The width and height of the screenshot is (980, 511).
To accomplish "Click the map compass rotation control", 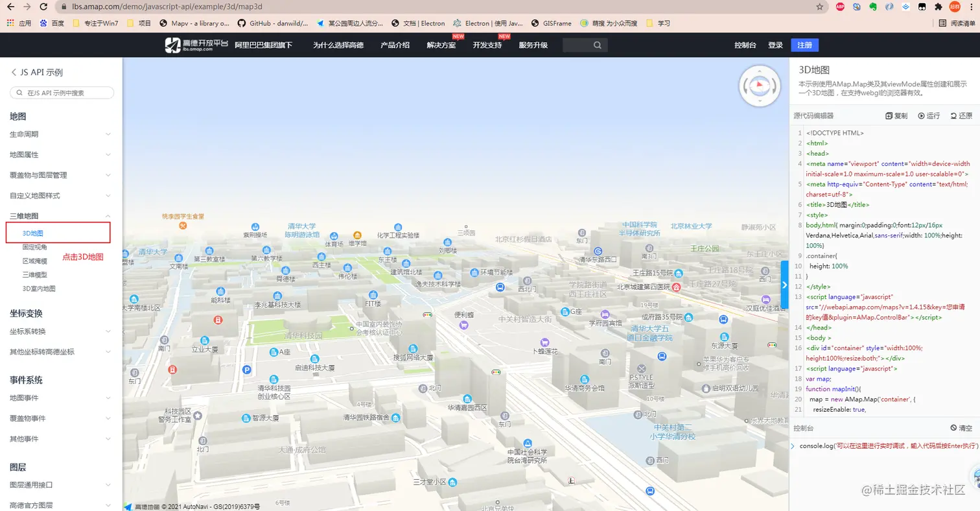I will click(x=757, y=84).
